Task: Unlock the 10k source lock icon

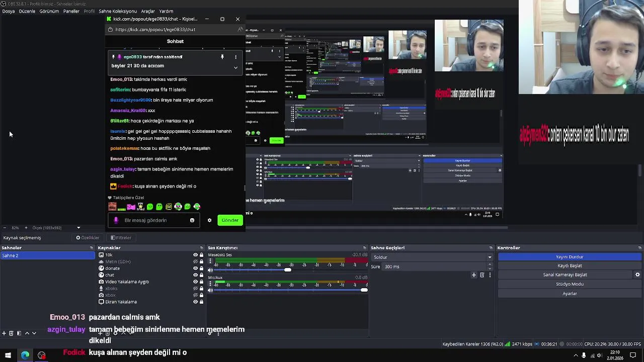Action: tap(202, 255)
